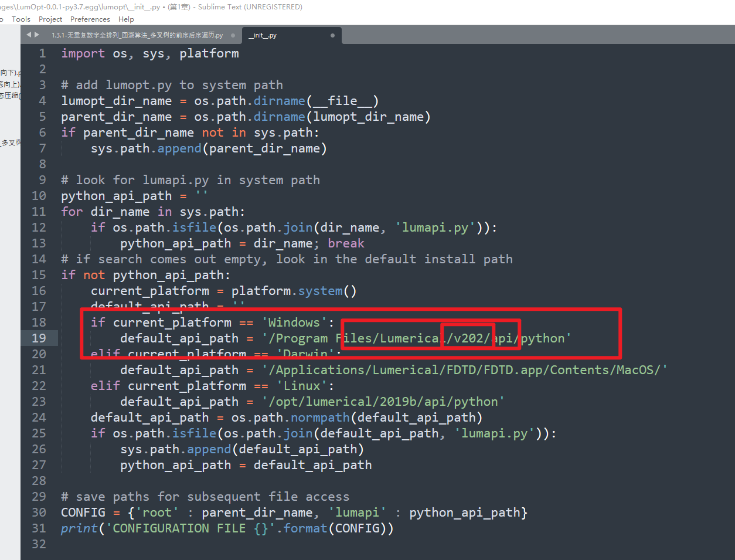Open the Help menu

[126, 19]
